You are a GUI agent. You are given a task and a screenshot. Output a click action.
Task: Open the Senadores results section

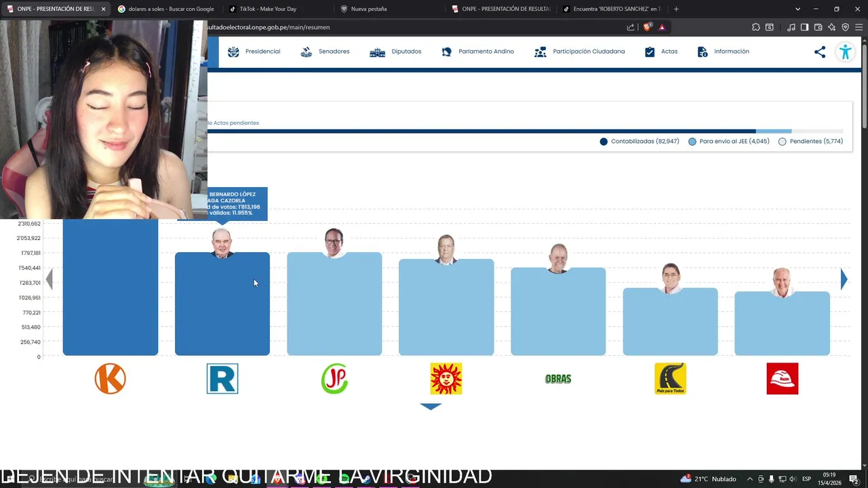(325, 52)
